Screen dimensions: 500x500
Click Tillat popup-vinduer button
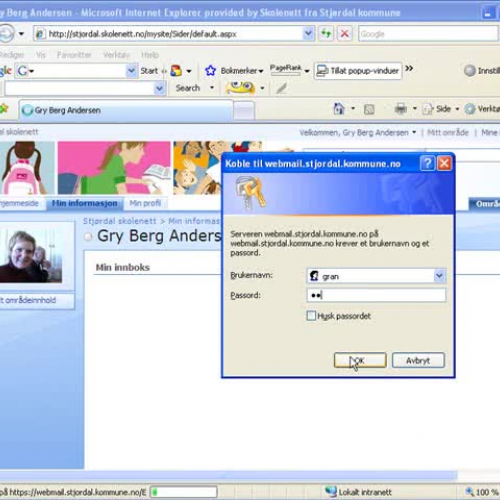358,71
